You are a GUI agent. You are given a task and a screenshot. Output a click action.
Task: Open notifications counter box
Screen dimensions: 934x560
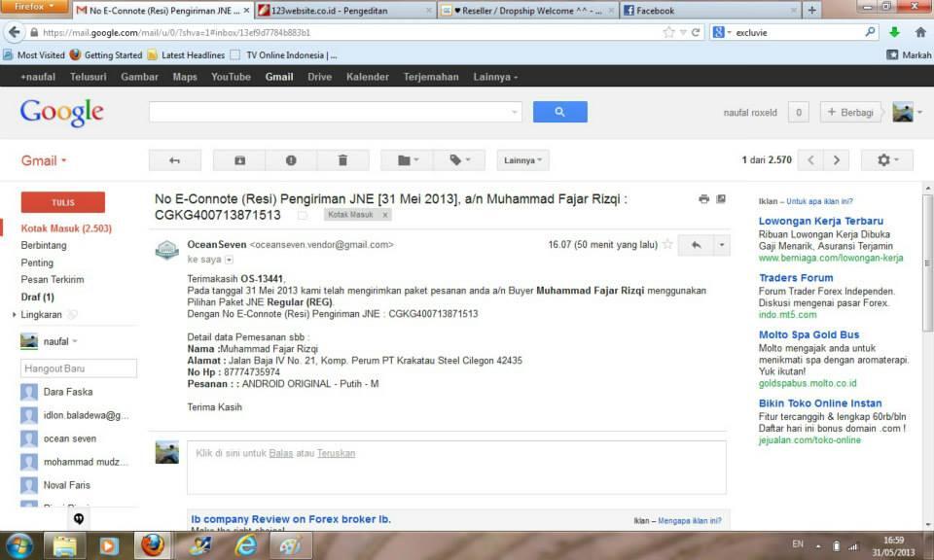click(798, 113)
